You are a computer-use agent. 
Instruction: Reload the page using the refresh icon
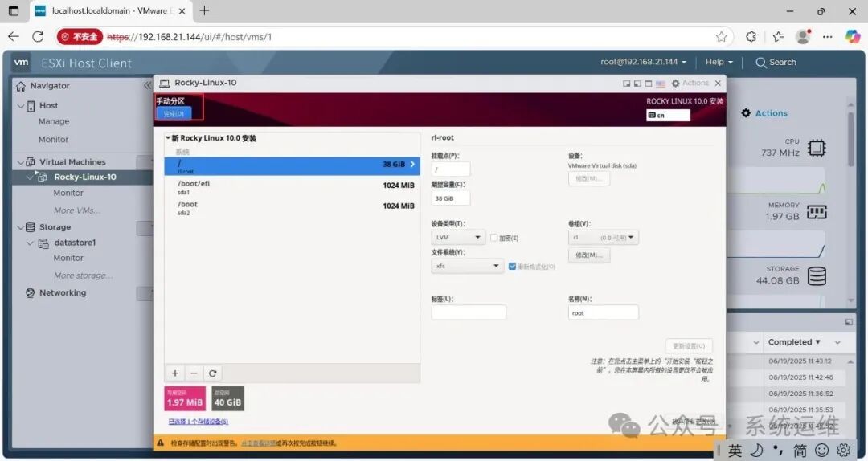tap(38, 36)
